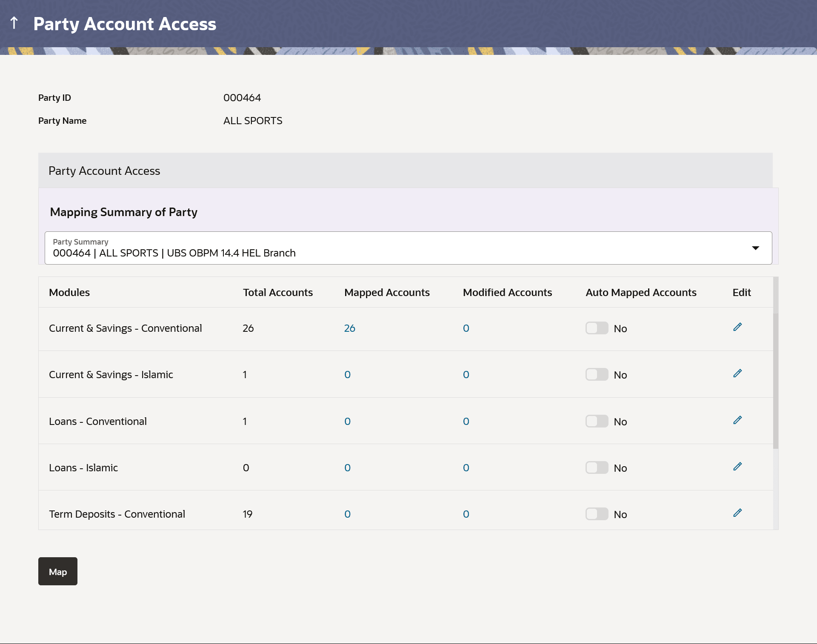Open the 26 mapped accounts link
This screenshot has height=644, width=817.
(349, 328)
